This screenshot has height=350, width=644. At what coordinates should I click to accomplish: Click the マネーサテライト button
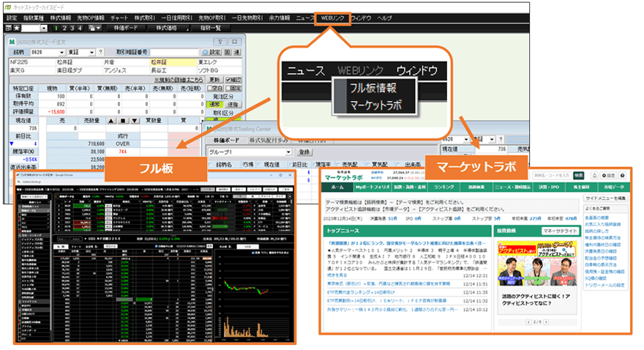(x=561, y=231)
